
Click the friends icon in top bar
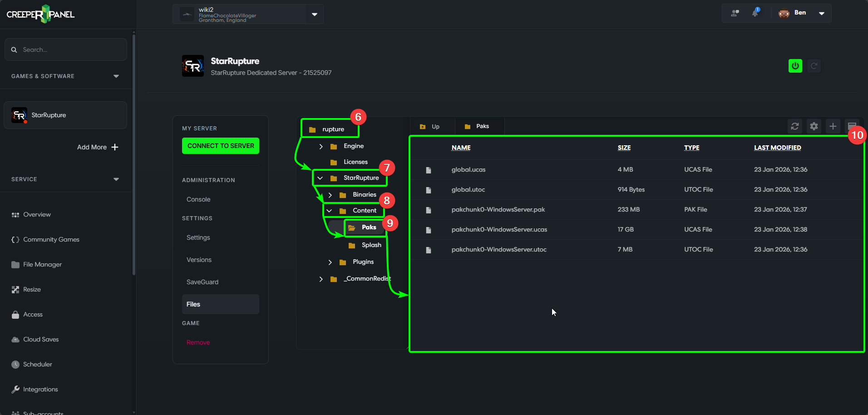[x=735, y=13]
